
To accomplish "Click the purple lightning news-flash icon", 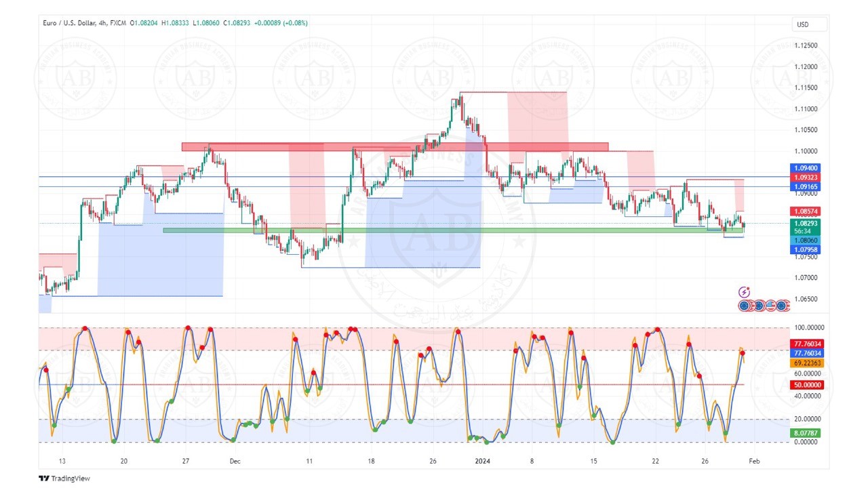I will (x=744, y=293).
